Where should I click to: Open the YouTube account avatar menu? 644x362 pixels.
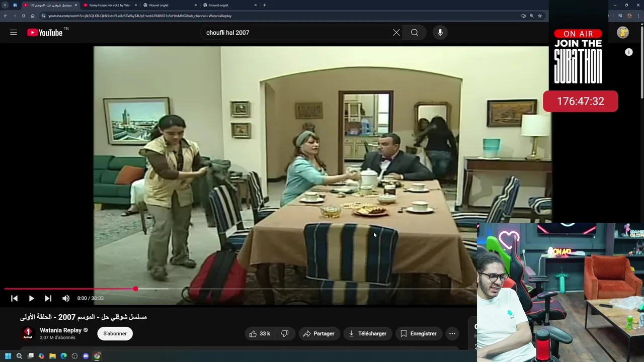coord(623,33)
